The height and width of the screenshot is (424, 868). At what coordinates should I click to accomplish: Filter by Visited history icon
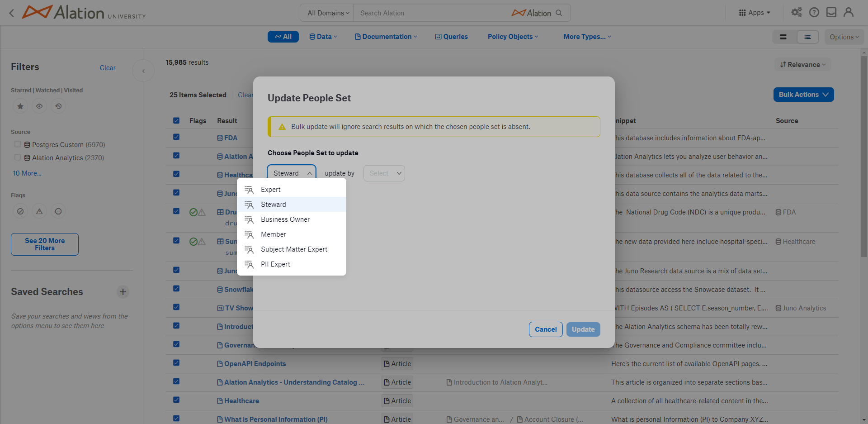pyautogui.click(x=58, y=106)
